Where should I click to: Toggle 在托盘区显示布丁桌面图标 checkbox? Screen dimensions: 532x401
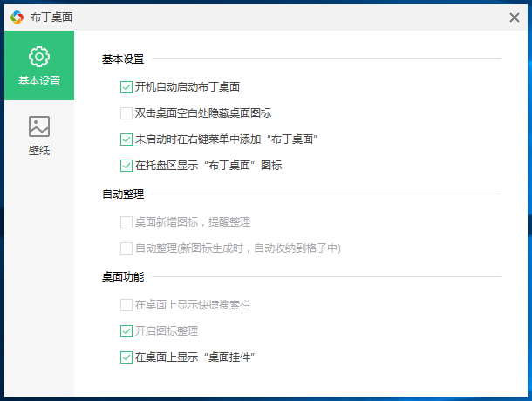(x=126, y=166)
